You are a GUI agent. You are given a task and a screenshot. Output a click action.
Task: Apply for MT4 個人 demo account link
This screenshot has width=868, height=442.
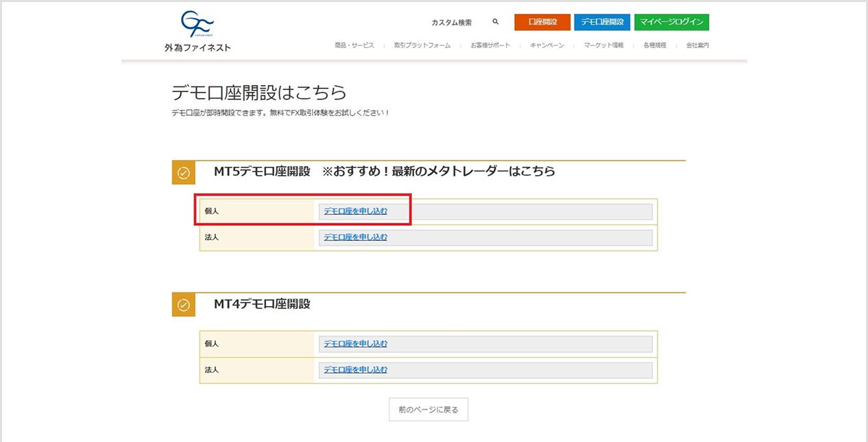[x=355, y=344]
